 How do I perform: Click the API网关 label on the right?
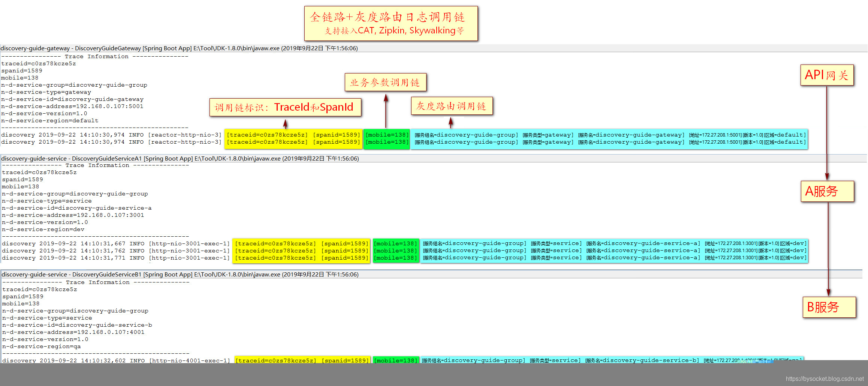828,75
